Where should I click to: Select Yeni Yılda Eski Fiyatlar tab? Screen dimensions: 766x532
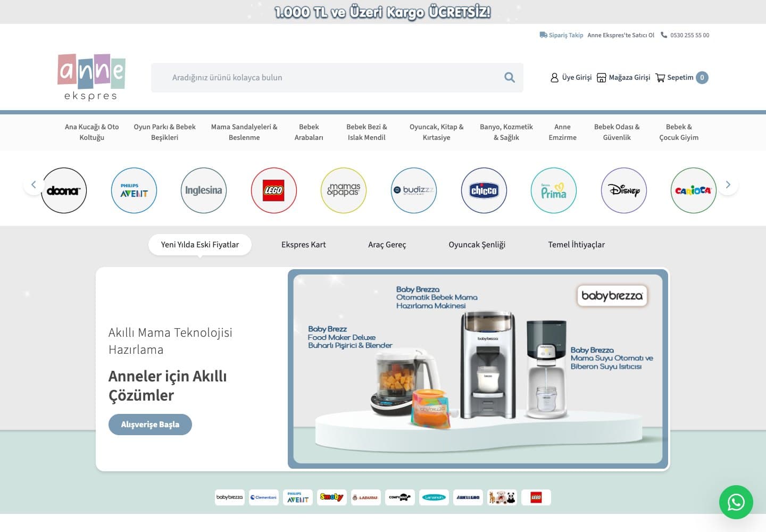coord(200,245)
